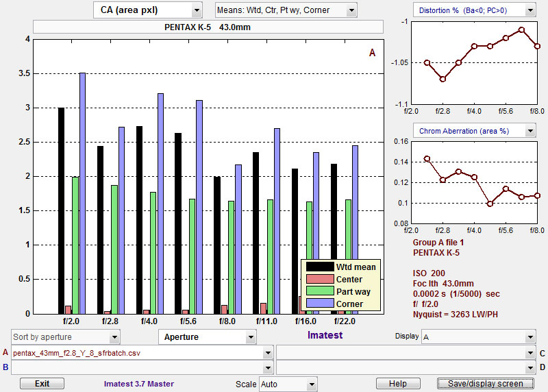Click the Help button

pyautogui.click(x=398, y=384)
